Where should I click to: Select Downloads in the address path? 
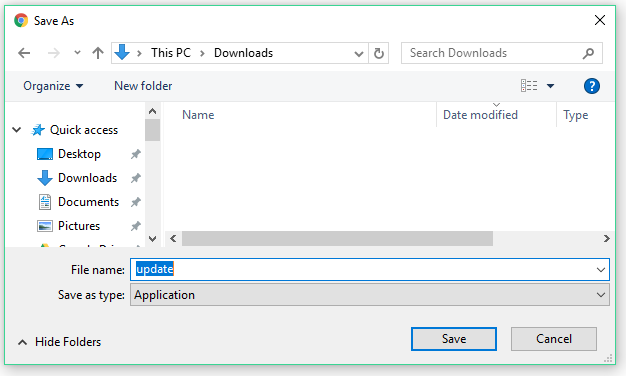tap(244, 53)
